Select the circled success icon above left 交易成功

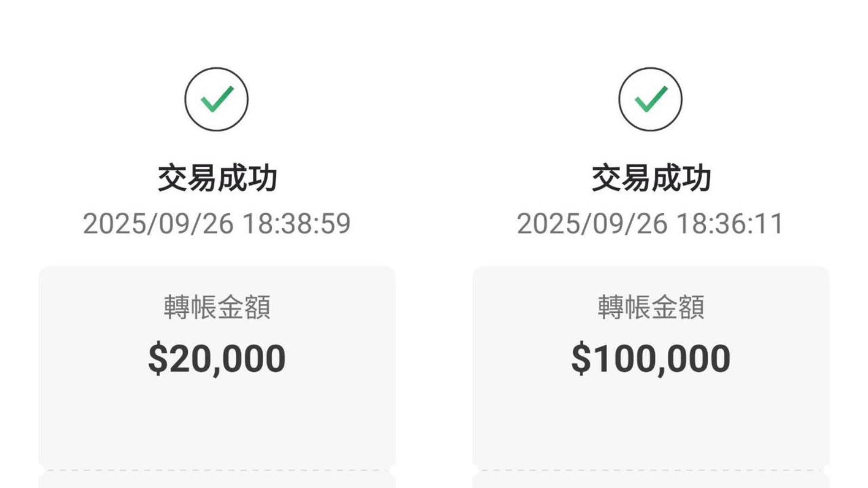click(216, 99)
